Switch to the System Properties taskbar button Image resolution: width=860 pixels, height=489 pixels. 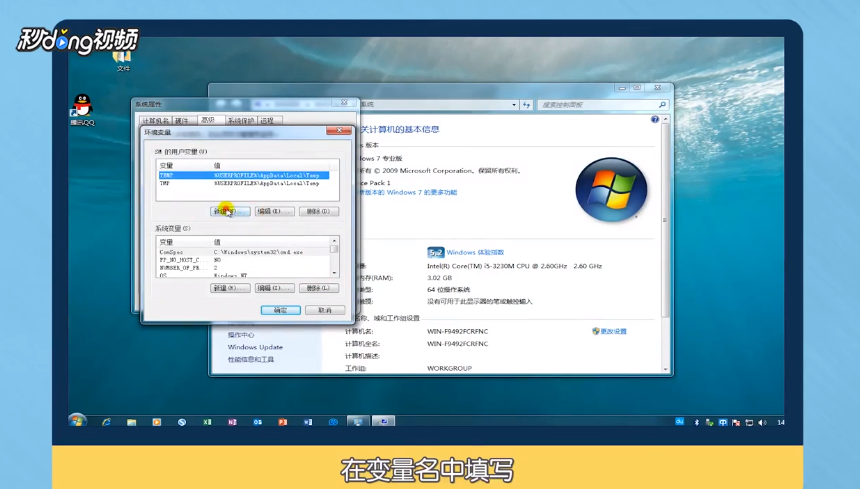pyautogui.click(x=383, y=421)
